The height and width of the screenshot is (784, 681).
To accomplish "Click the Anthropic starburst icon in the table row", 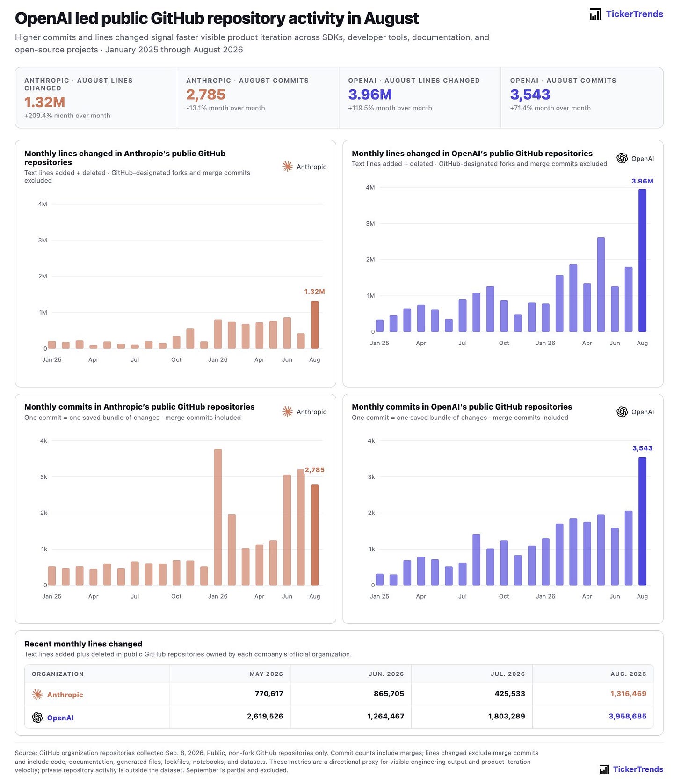I will pos(37,695).
